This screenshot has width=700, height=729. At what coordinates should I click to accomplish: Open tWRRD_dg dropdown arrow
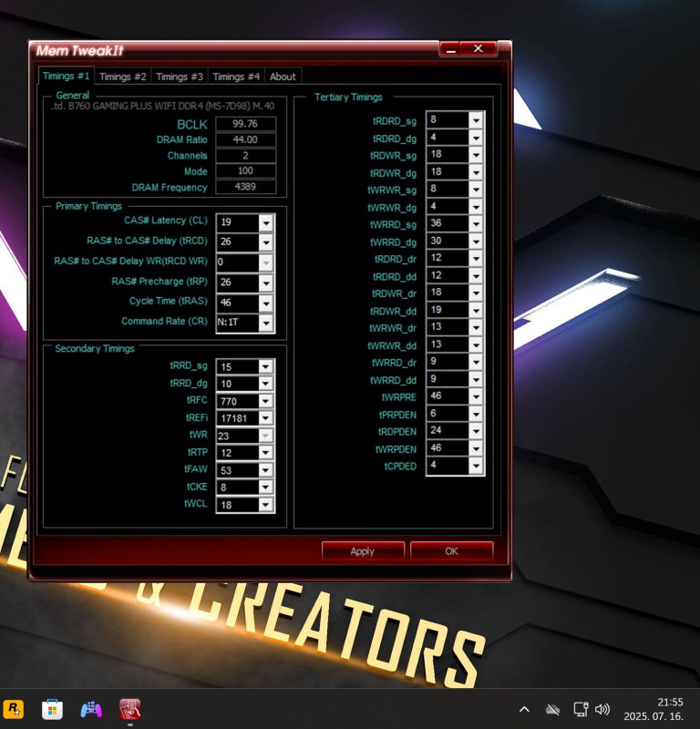coord(476,241)
